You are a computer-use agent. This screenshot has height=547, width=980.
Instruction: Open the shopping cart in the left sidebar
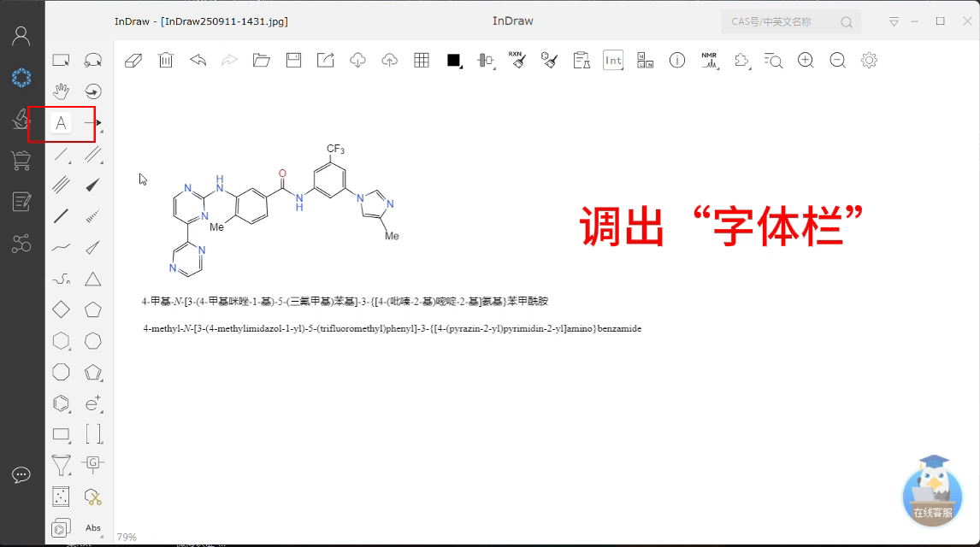[x=21, y=160]
